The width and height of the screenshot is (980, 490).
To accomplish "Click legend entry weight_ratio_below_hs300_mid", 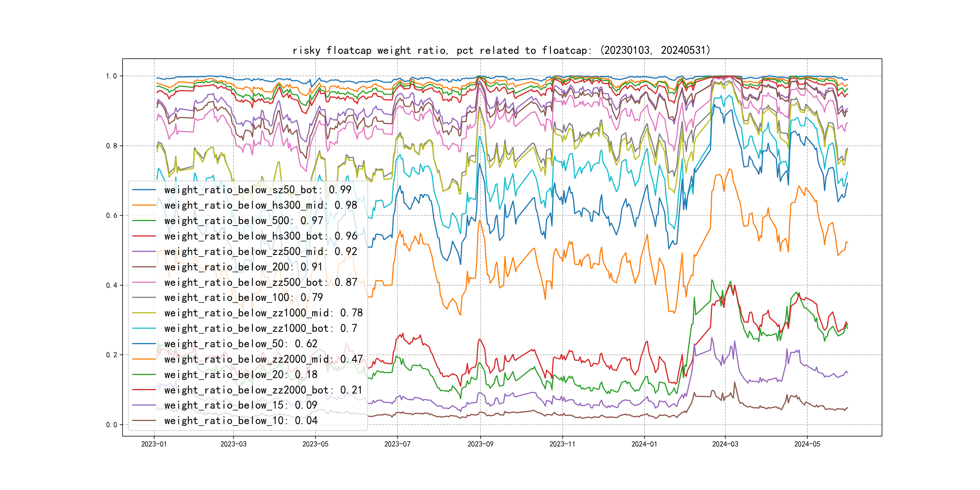I will pyautogui.click(x=260, y=205).
